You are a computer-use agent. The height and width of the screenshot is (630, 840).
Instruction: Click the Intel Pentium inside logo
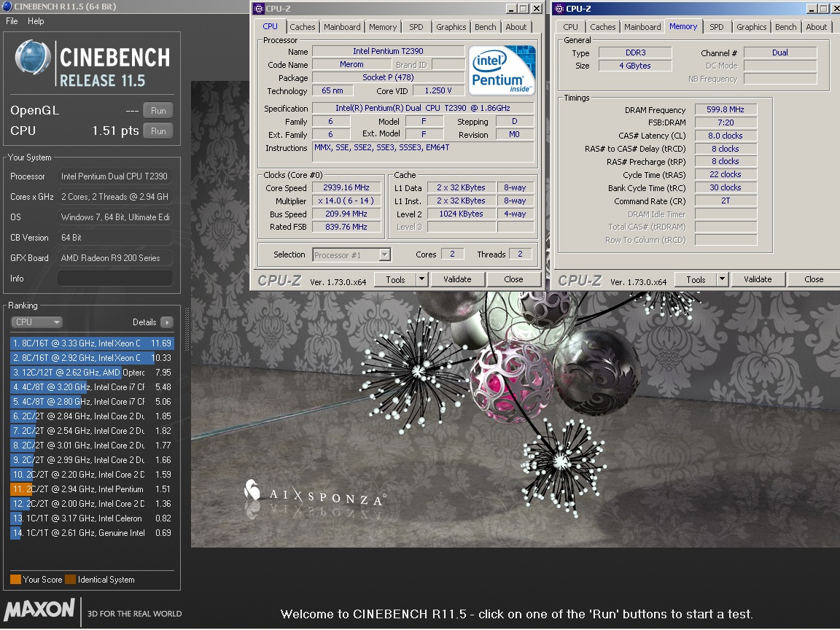502,70
